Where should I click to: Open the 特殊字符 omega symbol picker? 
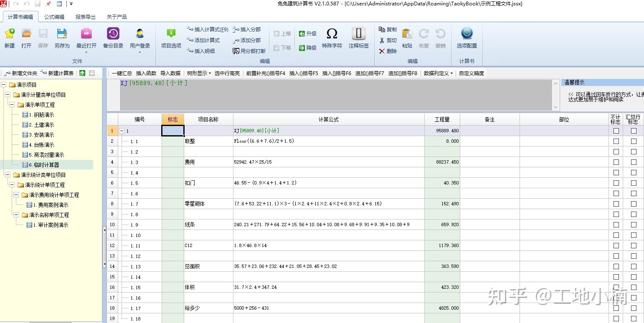point(332,33)
